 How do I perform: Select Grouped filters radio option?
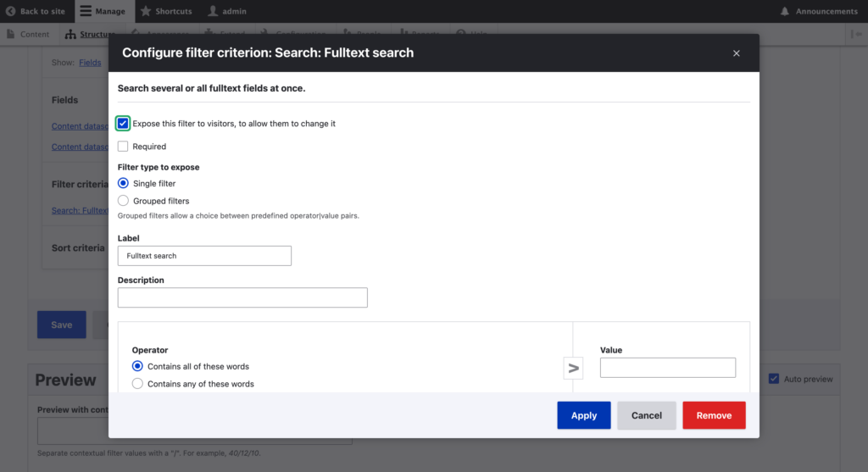click(x=124, y=201)
